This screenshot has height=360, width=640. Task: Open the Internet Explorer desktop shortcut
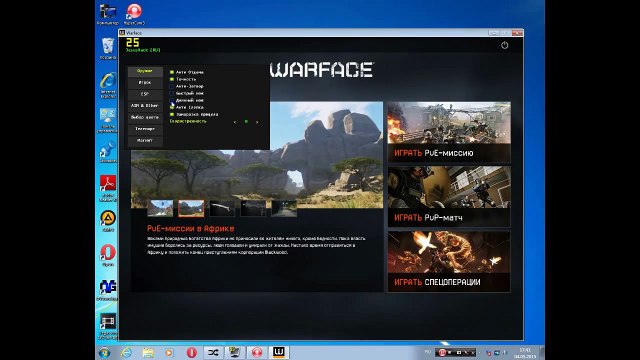[108, 85]
